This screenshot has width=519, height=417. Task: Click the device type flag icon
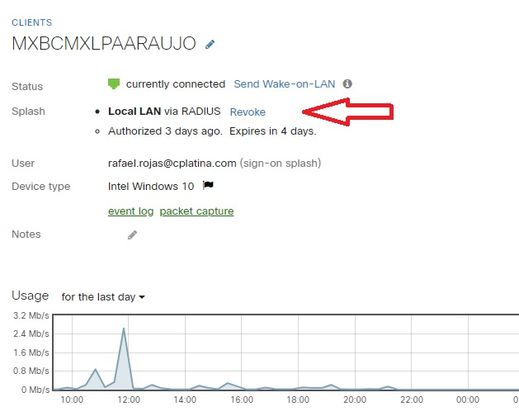(x=208, y=185)
